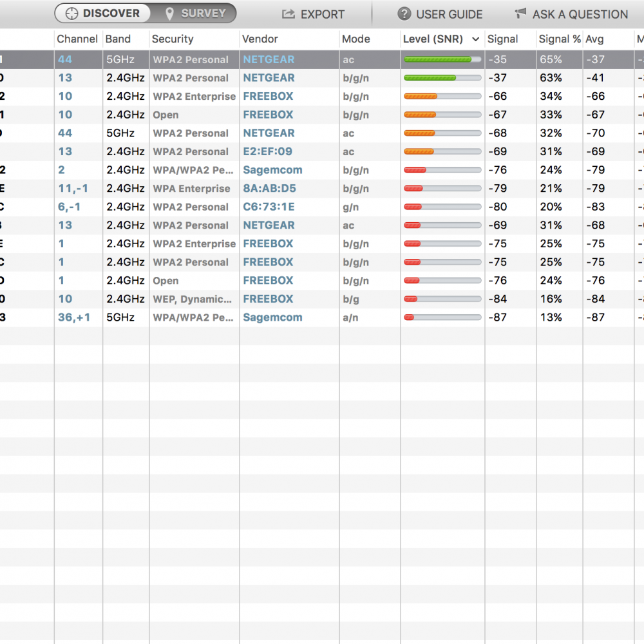This screenshot has width=644, height=644.
Task: Click FREEBOX vendor in WPA2 Enterprise 34% row
Action: pyautogui.click(x=268, y=97)
